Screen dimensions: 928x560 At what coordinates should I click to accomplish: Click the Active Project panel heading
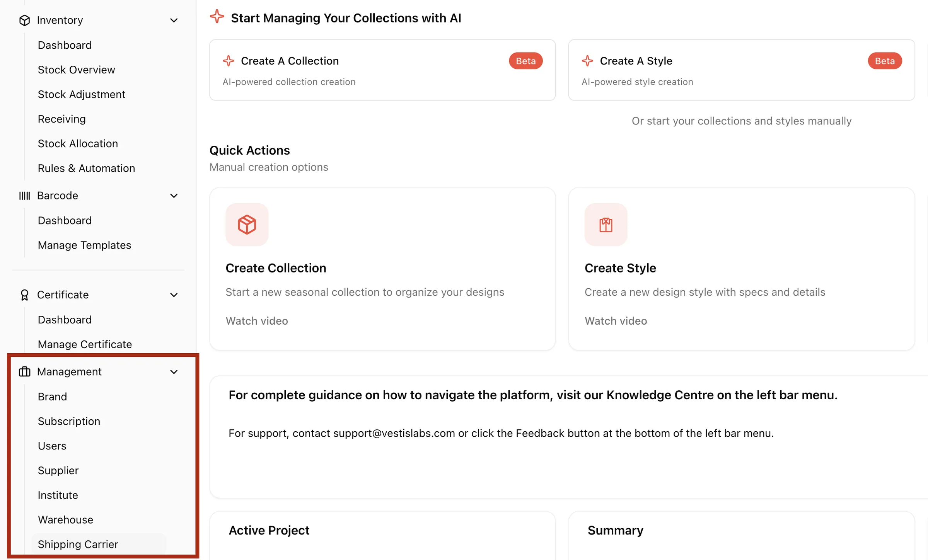coord(270,530)
